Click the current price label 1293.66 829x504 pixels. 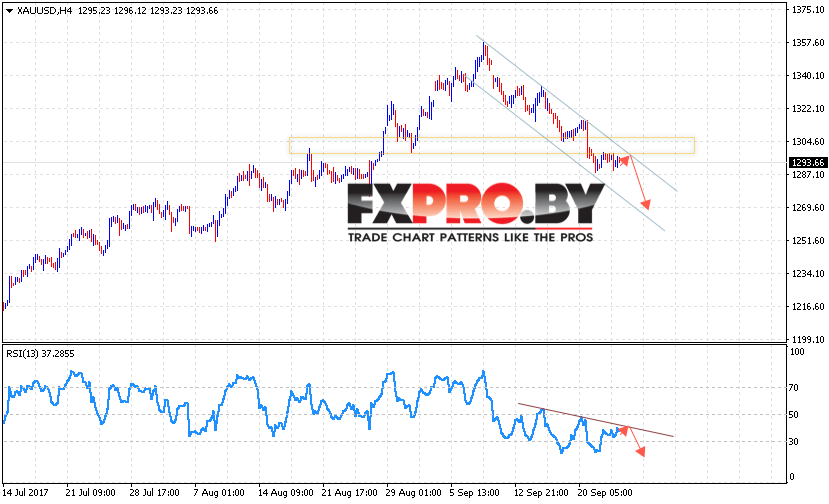pyautogui.click(x=808, y=162)
